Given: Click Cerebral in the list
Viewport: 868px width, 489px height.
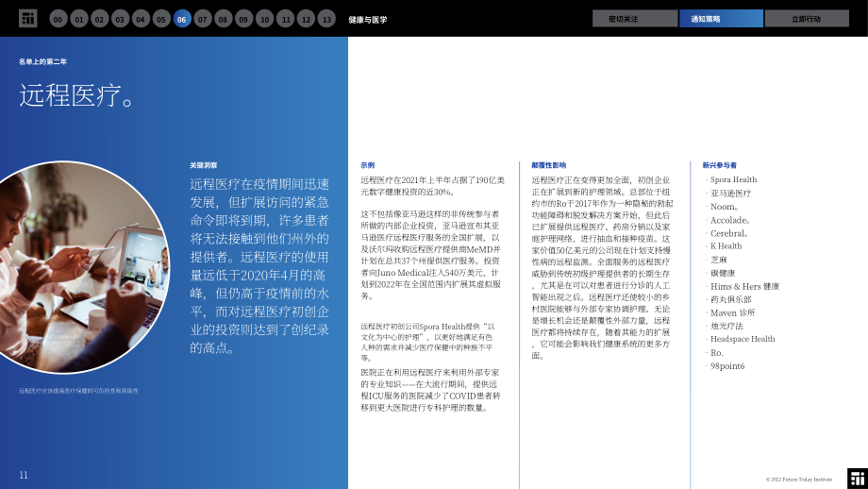Looking at the screenshot, I should 729,233.
